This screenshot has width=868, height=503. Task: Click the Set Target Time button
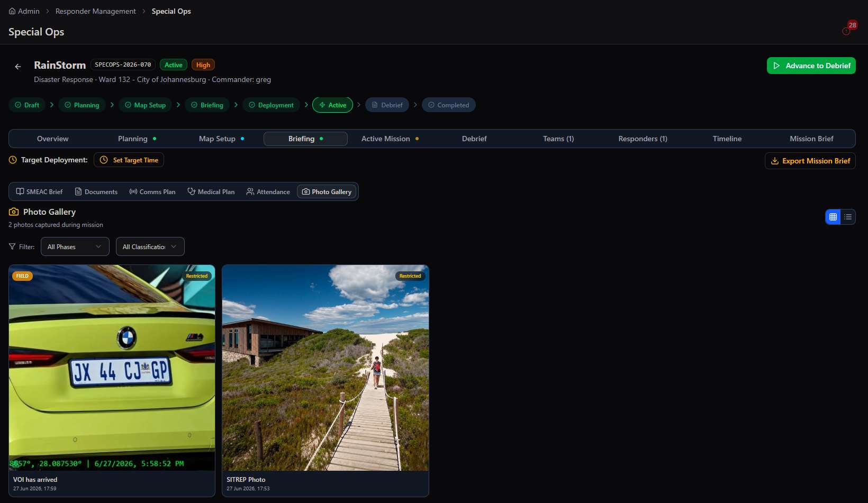tap(129, 160)
